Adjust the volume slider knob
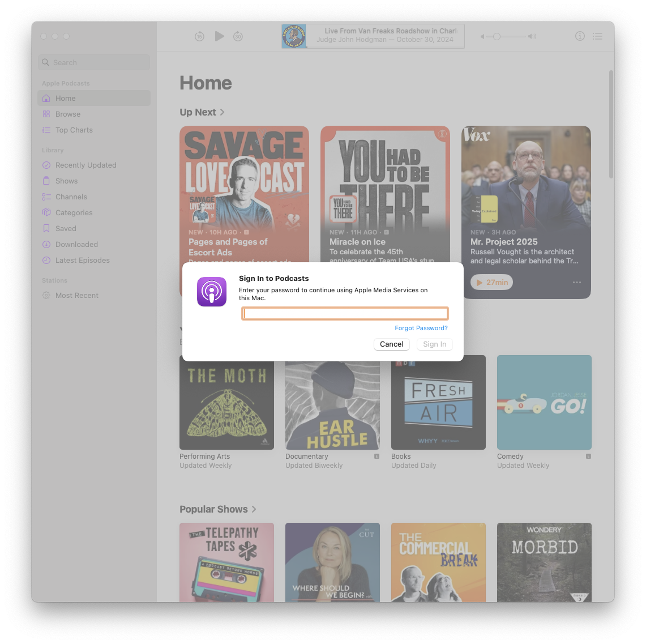 tap(497, 37)
